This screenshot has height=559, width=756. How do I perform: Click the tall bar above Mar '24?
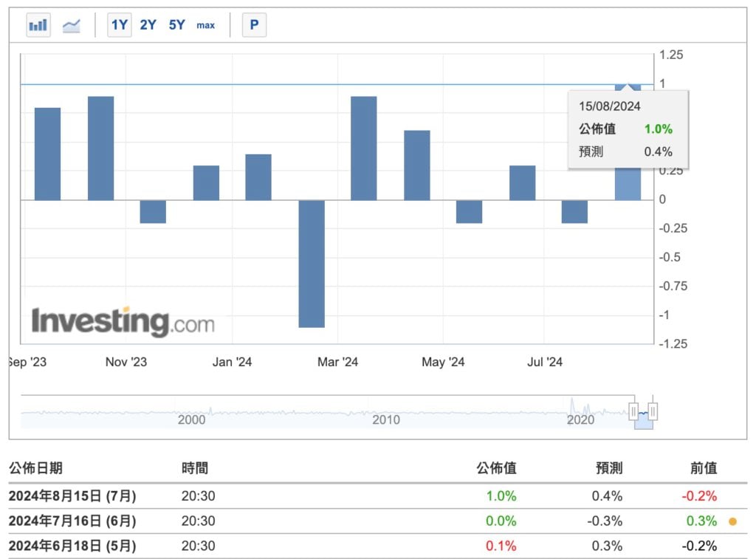point(364,148)
